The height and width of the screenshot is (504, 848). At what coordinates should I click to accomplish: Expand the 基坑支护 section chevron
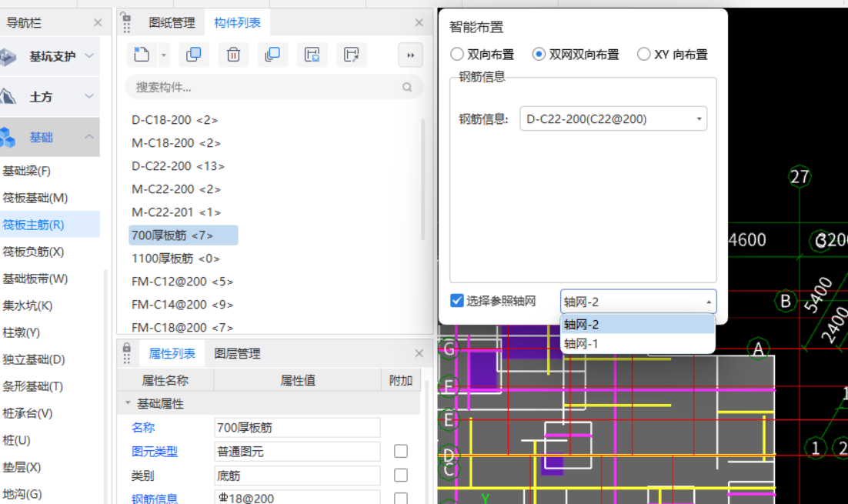90,55
